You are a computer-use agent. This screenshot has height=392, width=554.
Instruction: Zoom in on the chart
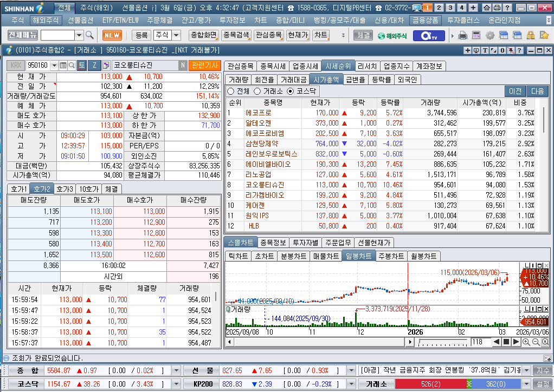[526, 342]
